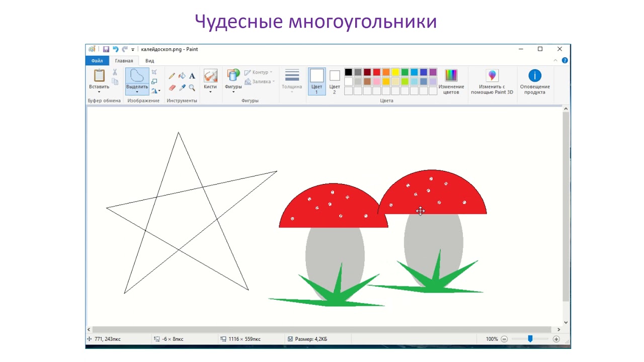Open the Файл menu
Screen dimensions: 644x362
tap(97, 61)
